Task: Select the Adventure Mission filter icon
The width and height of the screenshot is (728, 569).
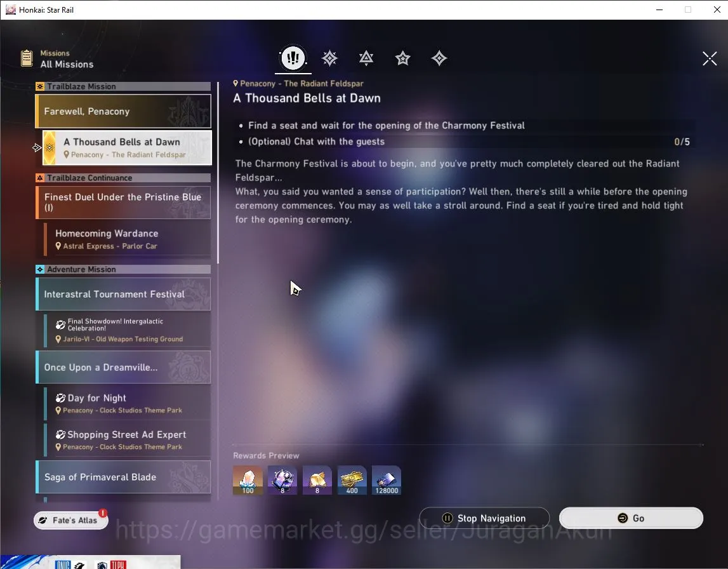Action: (x=439, y=58)
